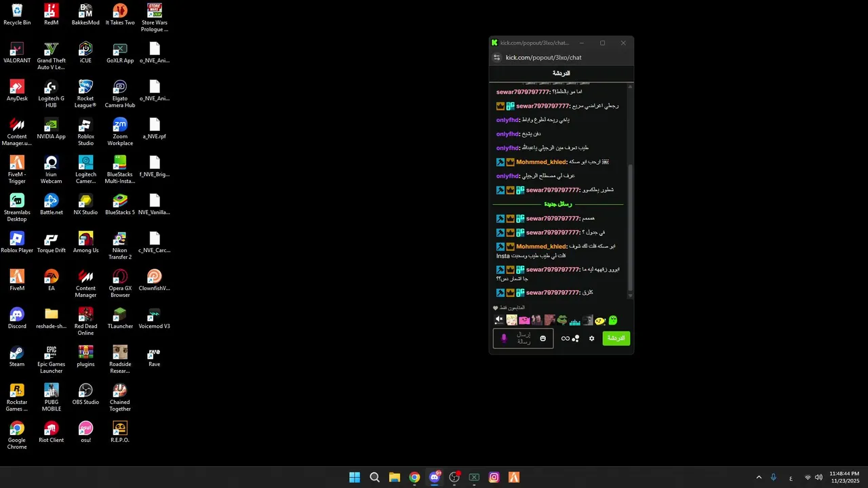
Task: Open Roblox Player desktop icon
Action: pyautogui.click(x=17, y=243)
